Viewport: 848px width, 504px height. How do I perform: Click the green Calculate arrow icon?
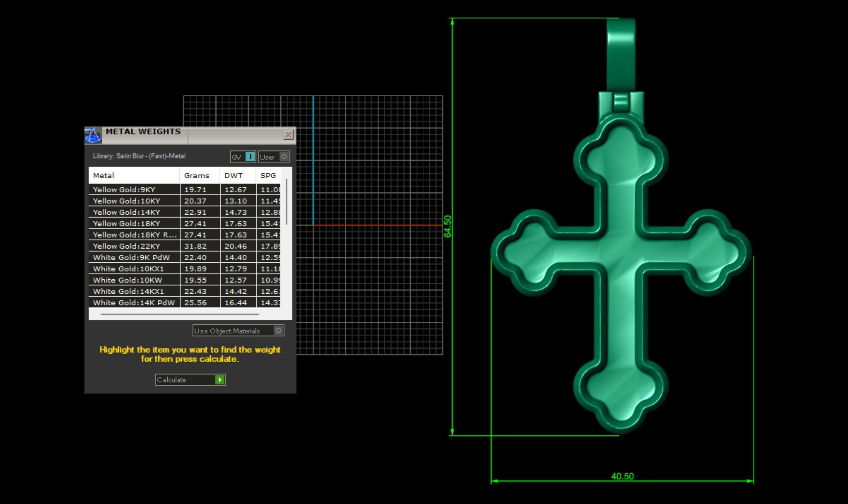click(x=220, y=380)
